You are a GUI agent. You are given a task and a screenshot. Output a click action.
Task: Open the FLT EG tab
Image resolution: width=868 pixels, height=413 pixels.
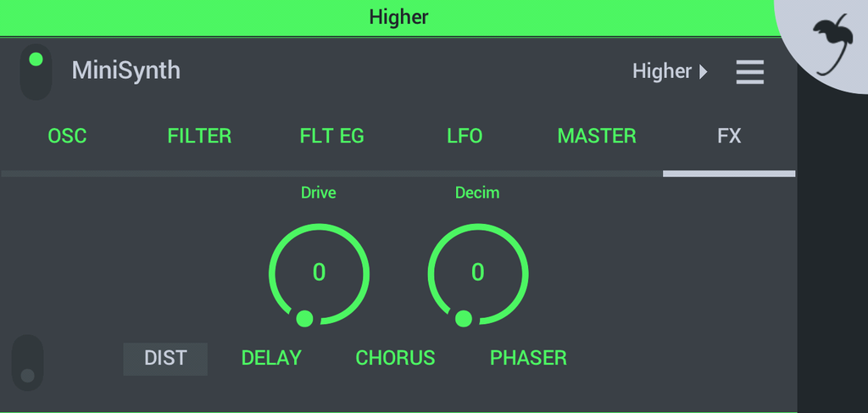pyautogui.click(x=332, y=137)
